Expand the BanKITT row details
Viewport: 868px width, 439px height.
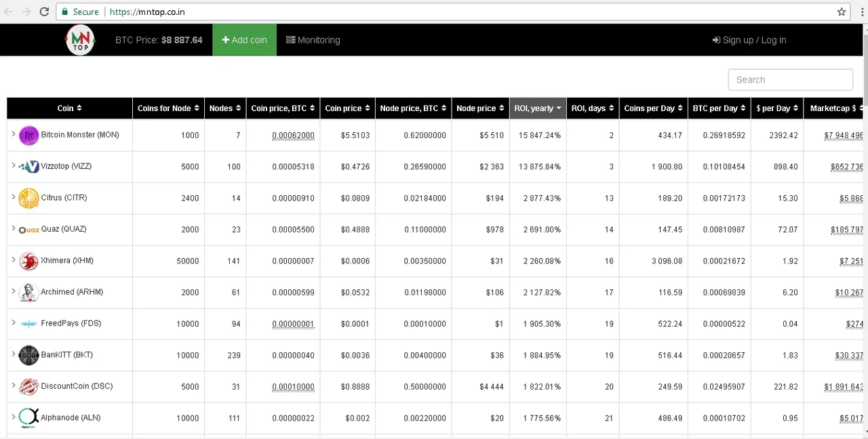[x=13, y=354]
